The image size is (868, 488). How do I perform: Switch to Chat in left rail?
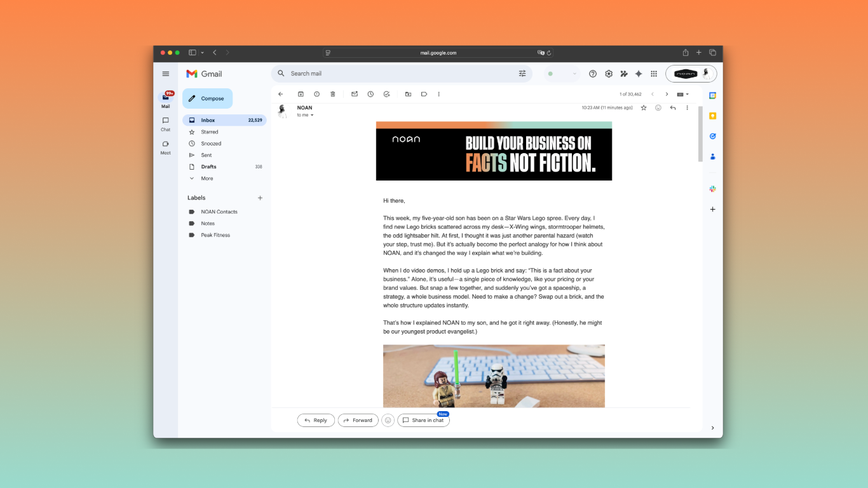pyautogui.click(x=165, y=123)
